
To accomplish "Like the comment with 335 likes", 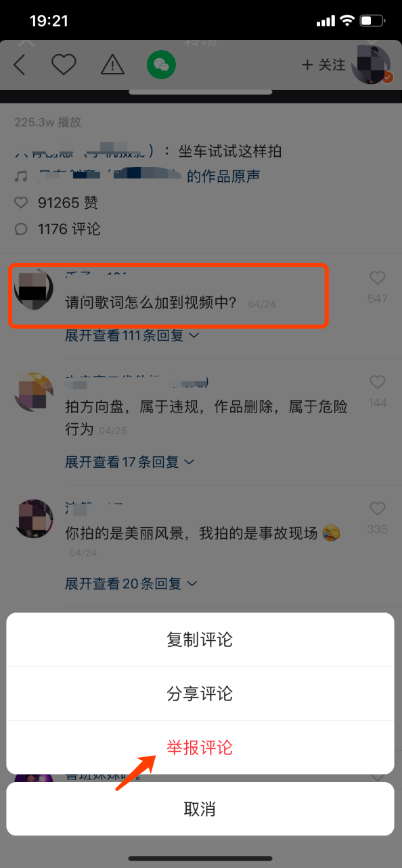I will click(377, 509).
